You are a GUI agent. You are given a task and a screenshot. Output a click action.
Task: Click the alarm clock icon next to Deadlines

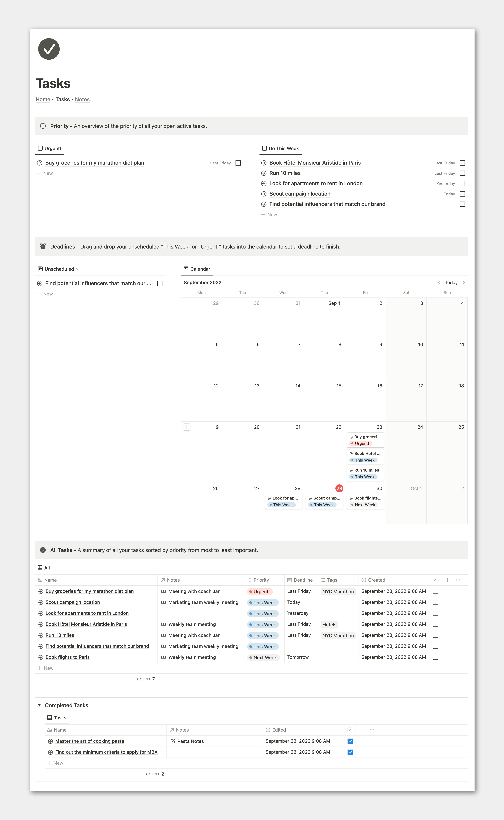click(x=43, y=247)
